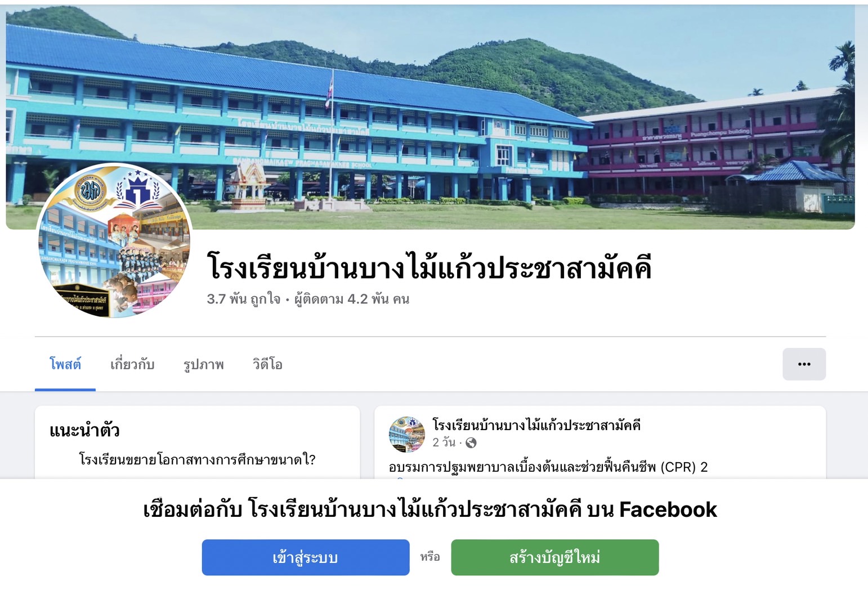Select the รูปภาพ tab
868x599 pixels.
coord(204,365)
